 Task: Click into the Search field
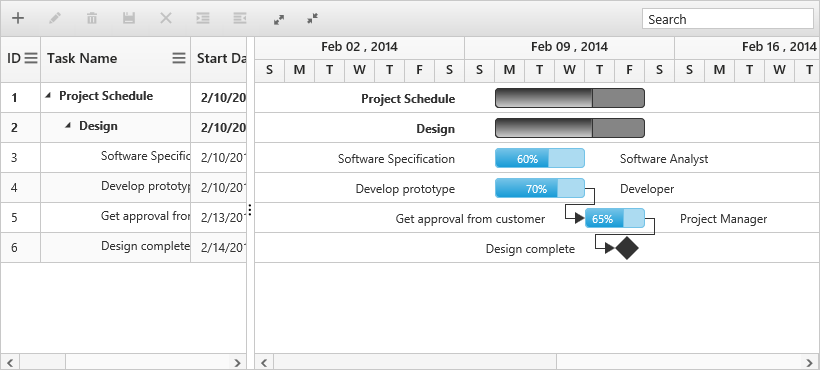727,19
